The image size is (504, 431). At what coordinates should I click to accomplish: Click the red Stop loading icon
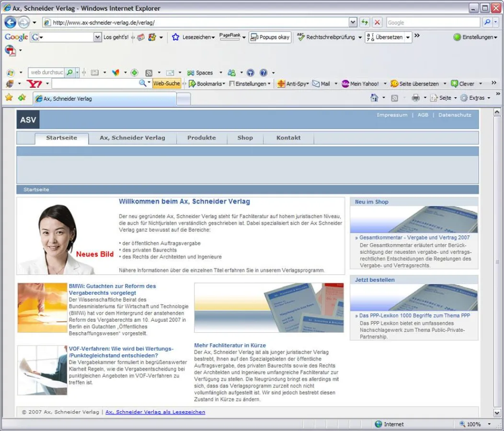(378, 23)
